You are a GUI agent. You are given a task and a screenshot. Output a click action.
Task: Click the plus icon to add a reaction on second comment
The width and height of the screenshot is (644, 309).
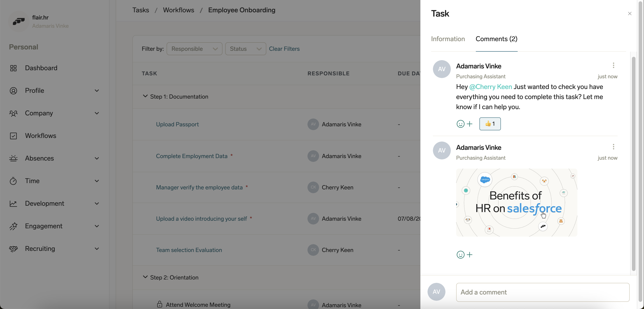coord(470,254)
